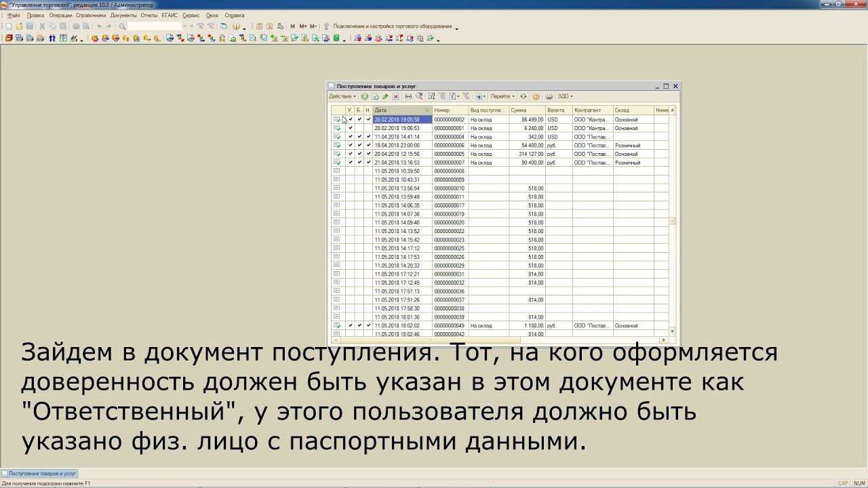This screenshot has width=868, height=488.
Task: Click the search input field in main toolbar
Action: pos(155,26)
